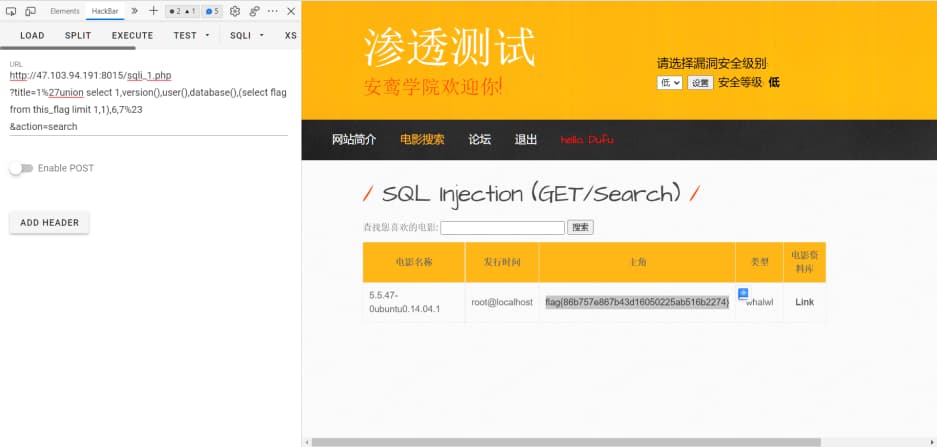Viewport: 937px width, 447px height.
Task: Open the security level dropdown showing 低
Action: click(669, 82)
